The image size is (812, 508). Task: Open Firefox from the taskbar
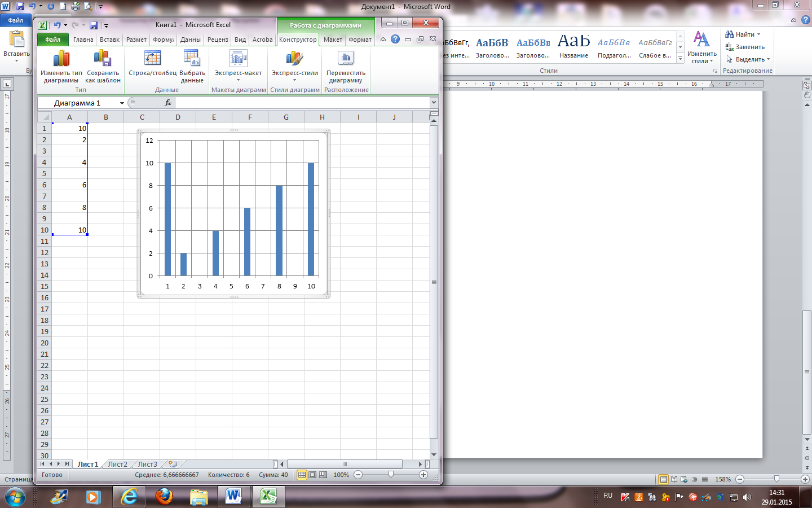pyautogui.click(x=164, y=497)
